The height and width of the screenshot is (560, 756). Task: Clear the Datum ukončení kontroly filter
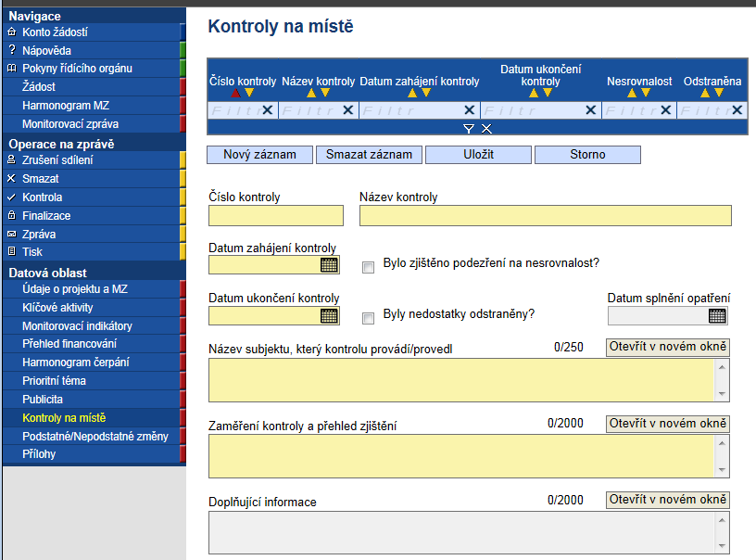(x=591, y=110)
